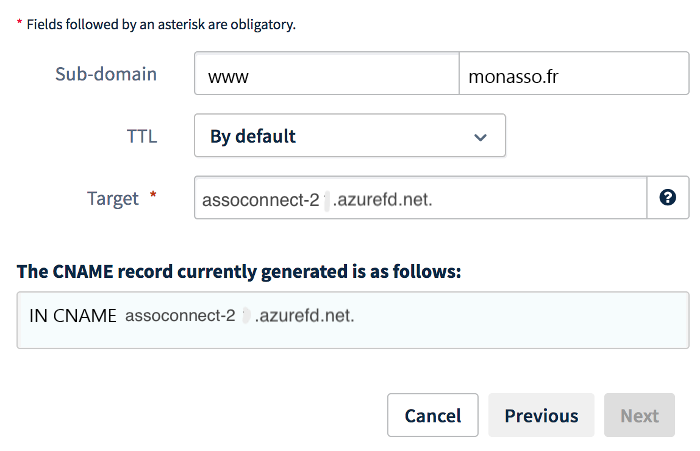700x451 pixels.
Task: Click the Target field label
Action: (112, 199)
